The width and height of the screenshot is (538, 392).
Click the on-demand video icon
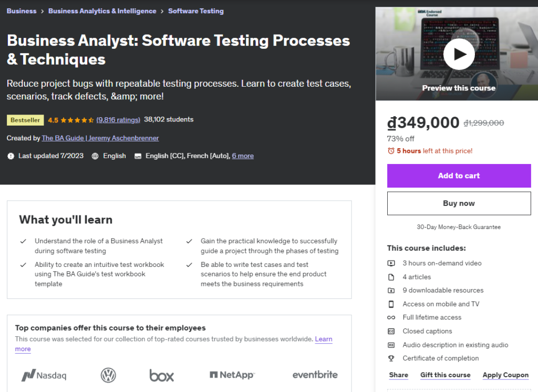(391, 263)
